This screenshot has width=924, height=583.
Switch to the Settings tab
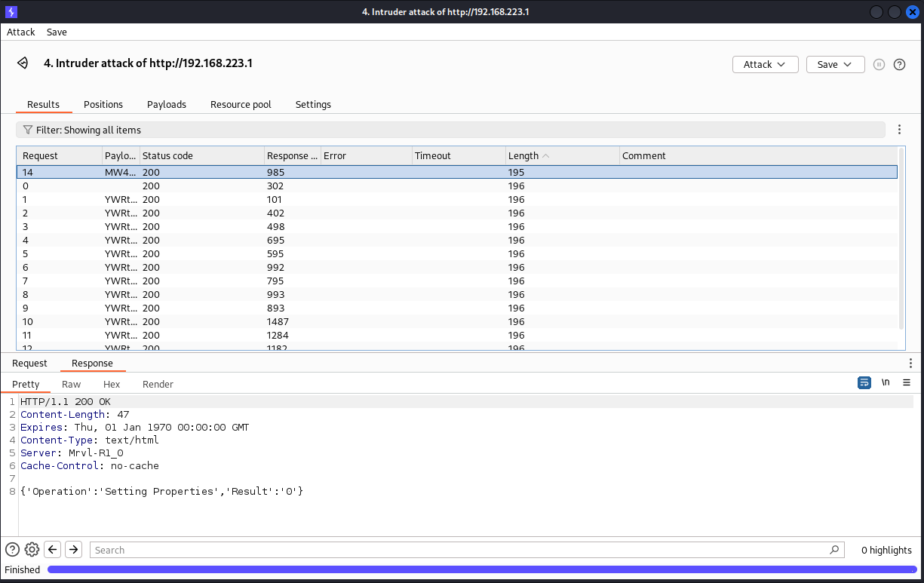[313, 104]
